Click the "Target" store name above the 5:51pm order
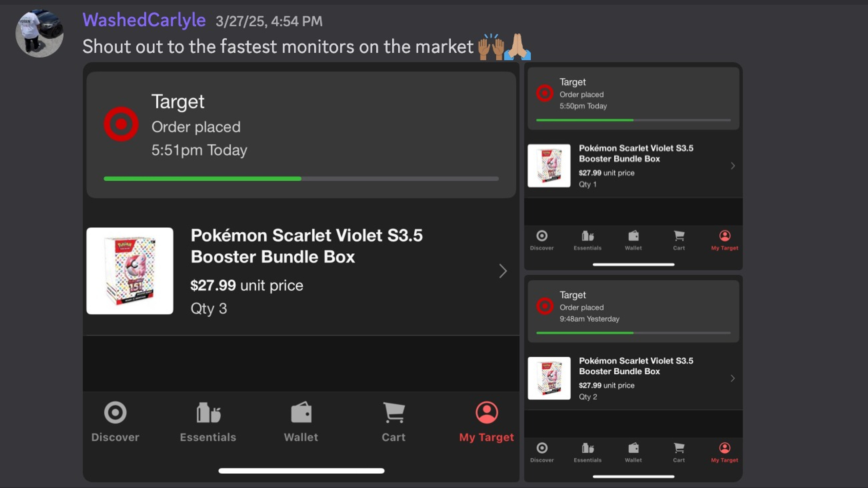 pyautogui.click(x=178, y=102)
